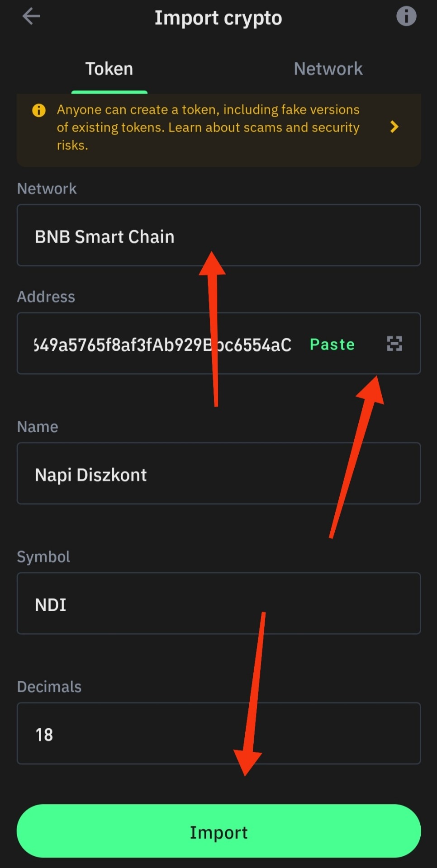The height and width of the screenshot is (868, 437).
Task: Tap the Symbol field label
Action: (43, 557)
